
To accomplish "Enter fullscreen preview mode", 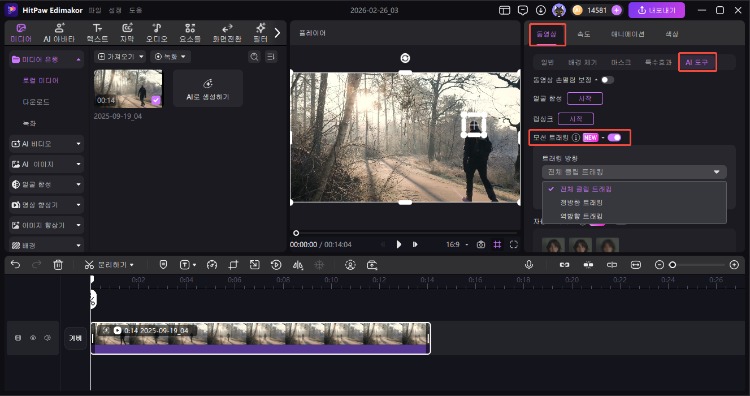I will (x=514, y=244).
